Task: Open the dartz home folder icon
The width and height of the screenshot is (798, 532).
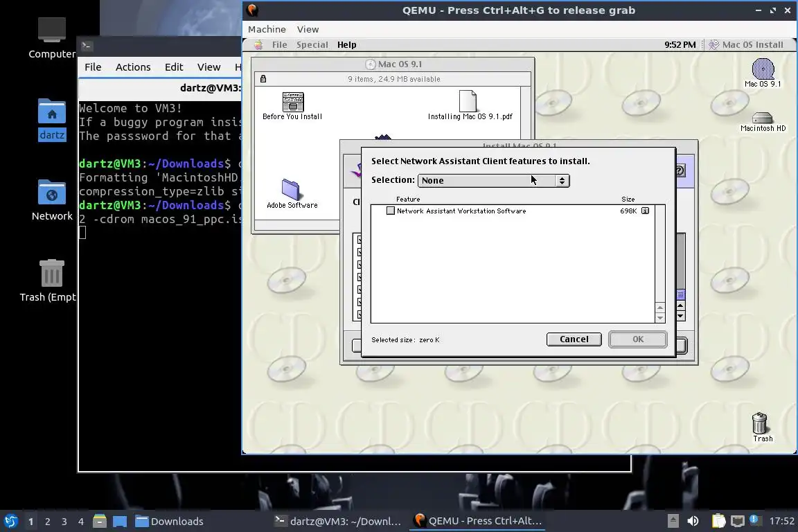Action: [52, 112]
